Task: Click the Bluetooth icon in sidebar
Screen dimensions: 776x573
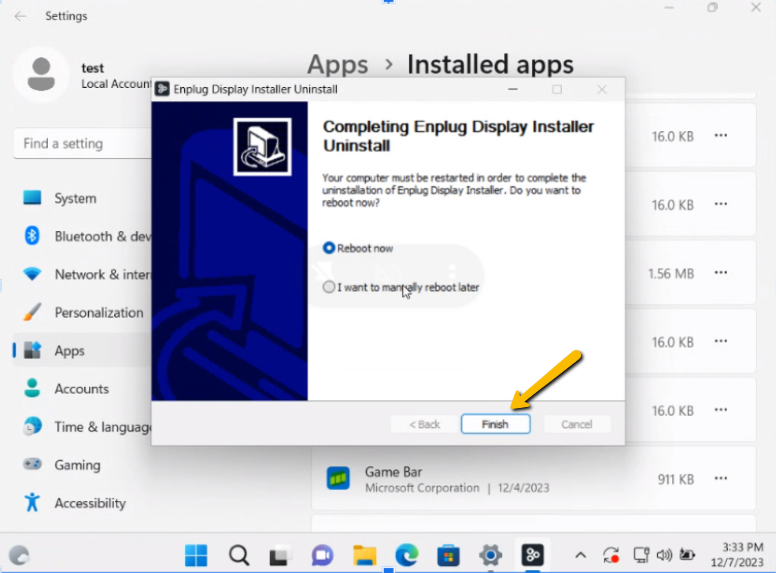Action: pyautogui.click(x=32, y=236)
